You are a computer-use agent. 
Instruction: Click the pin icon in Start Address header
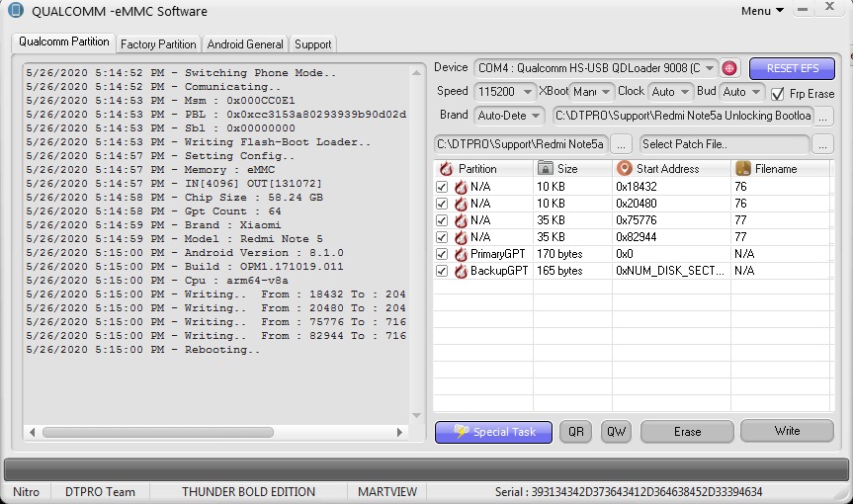[x=625, y=168]
